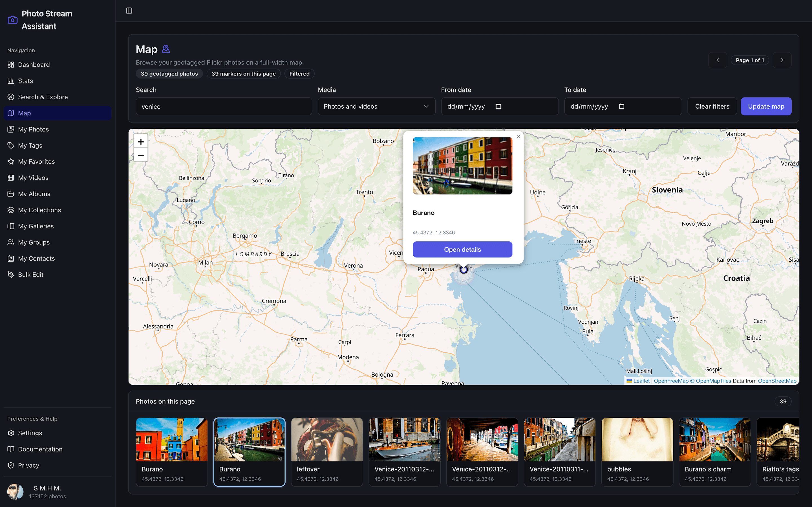Open the From date calendar picker
The image size is (812, 507).
[x=499, y=106]
